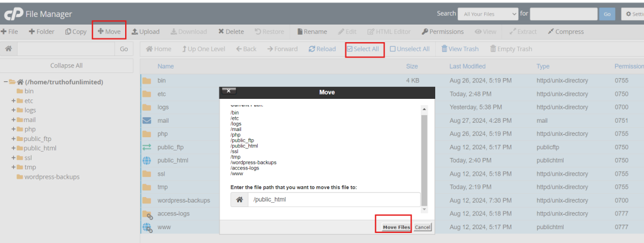The image size is (644, 243).
Task: Select the wordpress-backups row in file list
Action: point(392,200)
